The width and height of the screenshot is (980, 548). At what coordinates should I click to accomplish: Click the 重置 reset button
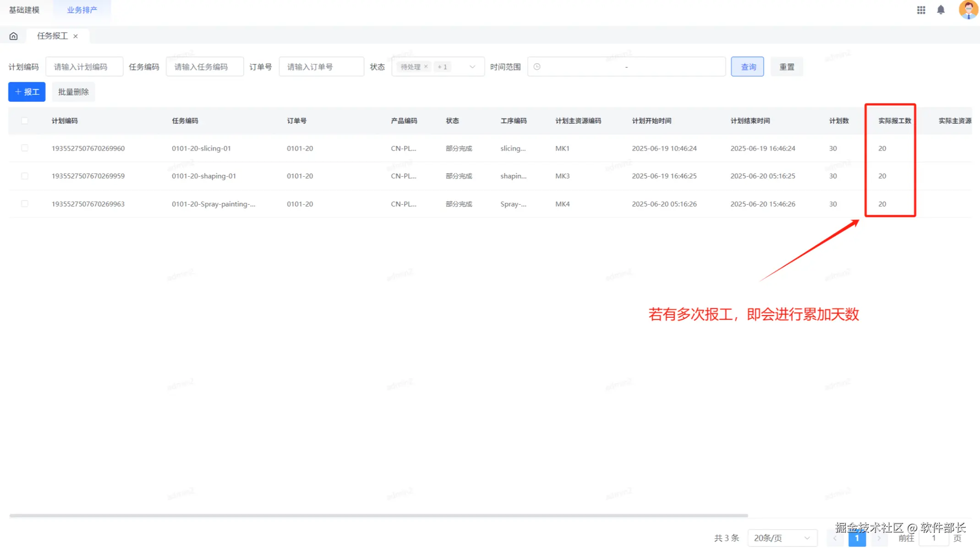[x=787, y=67]
